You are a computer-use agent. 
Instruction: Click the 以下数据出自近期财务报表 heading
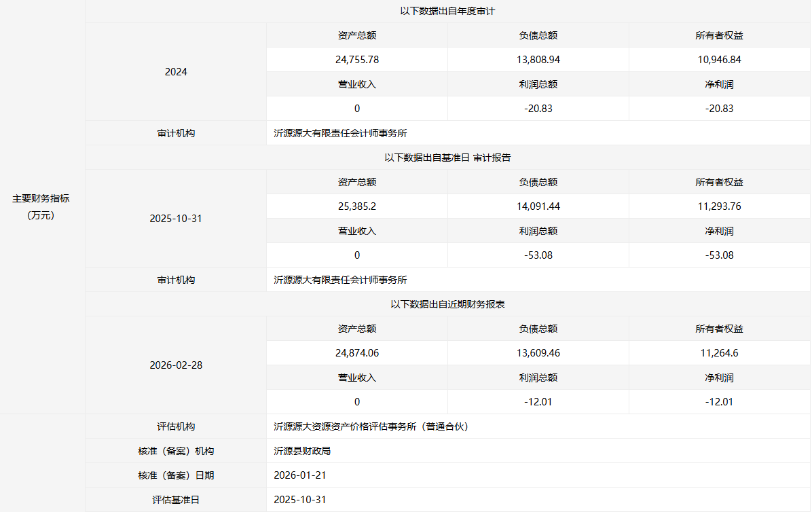(x=447, y=304)
